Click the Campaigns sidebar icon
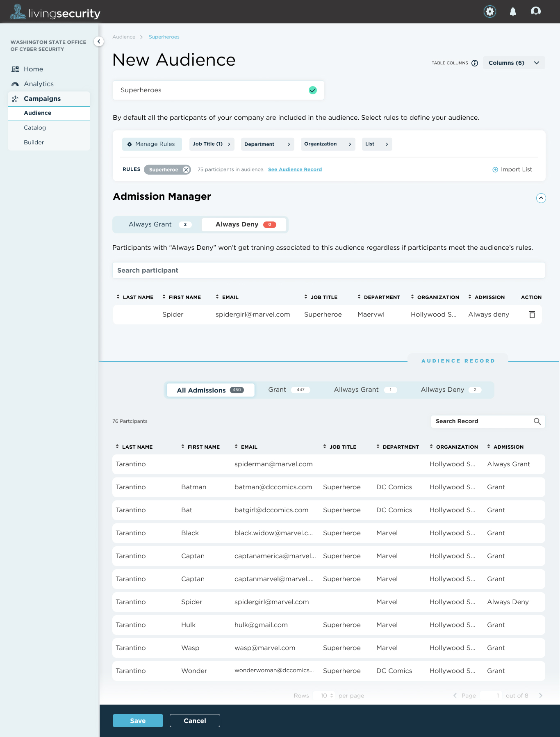The width and height of the screenshot is (560, 737). click(15, 99)
